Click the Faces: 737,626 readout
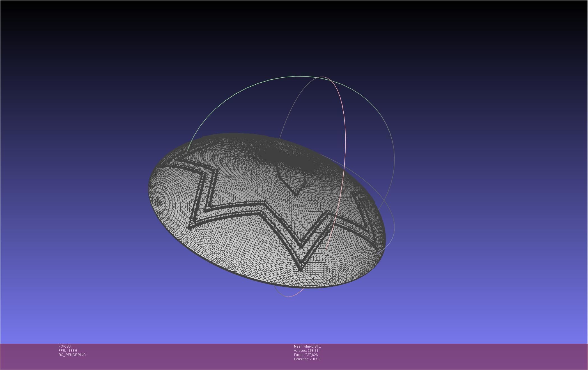The width and height of the screenshot is (588, 370). (306, 355)
